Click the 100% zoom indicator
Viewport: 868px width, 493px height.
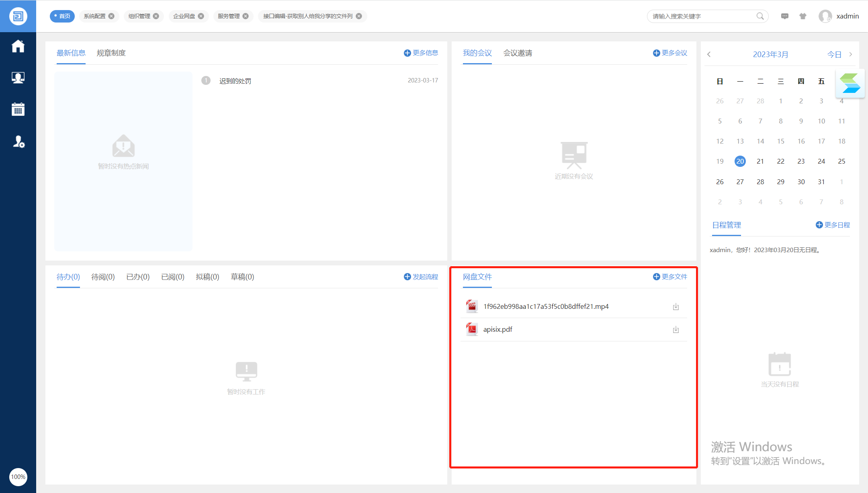click(18, 477)
